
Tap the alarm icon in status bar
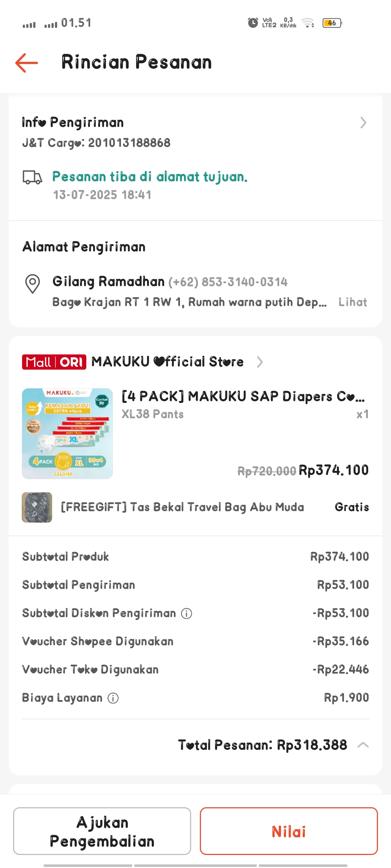(253, 23)
